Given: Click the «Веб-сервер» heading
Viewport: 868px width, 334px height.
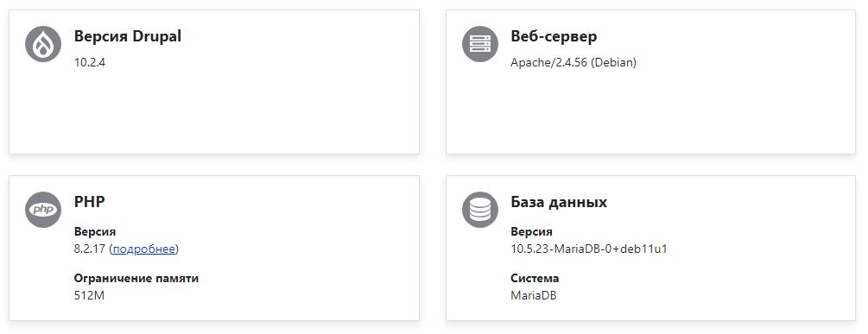Looking at the screenshot, I should coord(554,36).
